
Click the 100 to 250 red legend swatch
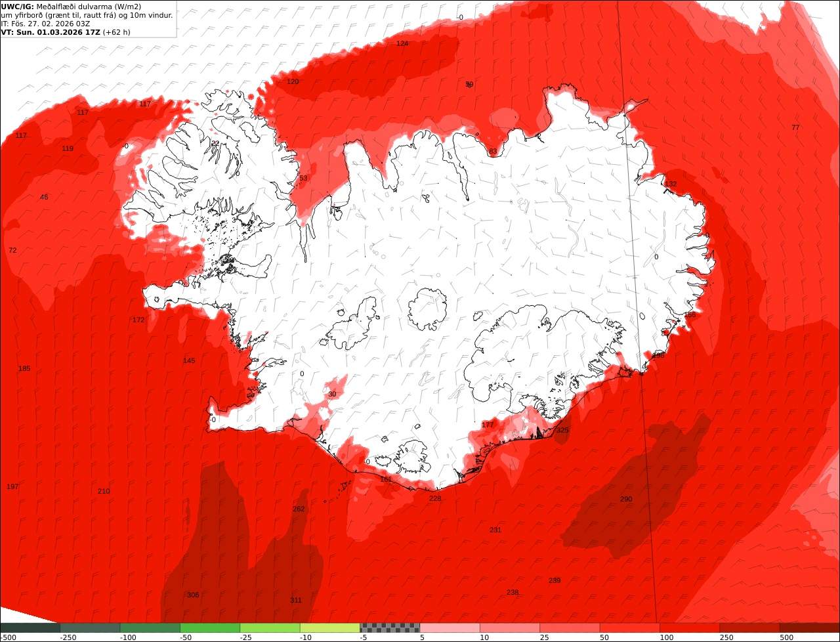[x=690, y=628]
